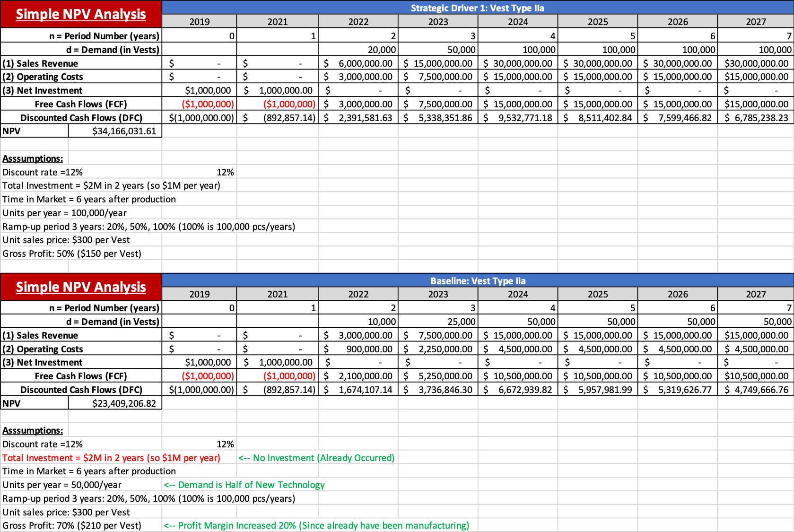Select the sales revenue cell $6,000,000.00

[x=358, y=63]
